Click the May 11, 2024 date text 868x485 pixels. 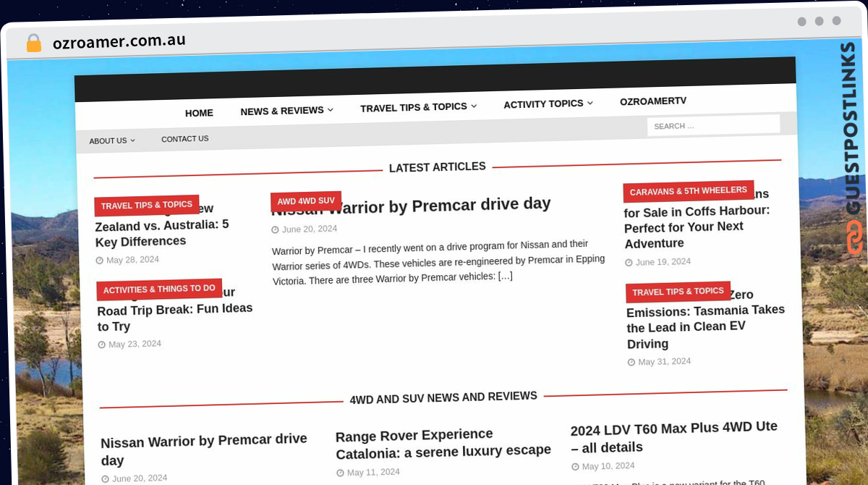(373, 472)
